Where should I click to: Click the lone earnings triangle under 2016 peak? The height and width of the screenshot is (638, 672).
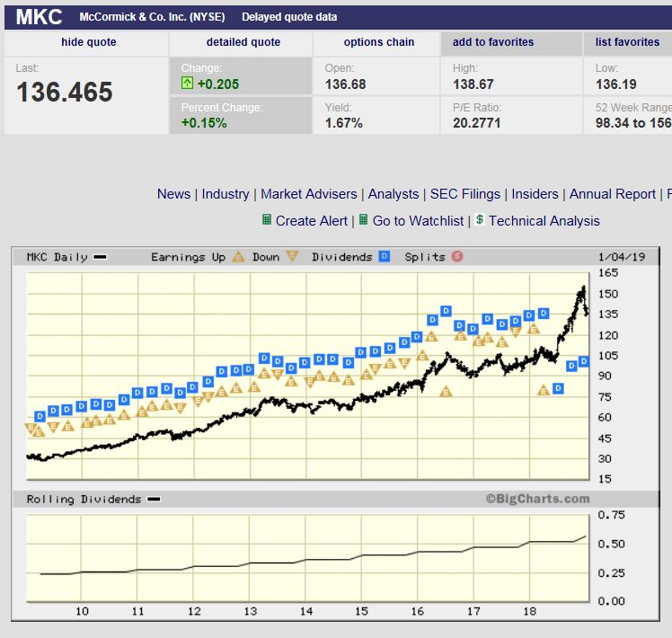click(x=446, y=392)
